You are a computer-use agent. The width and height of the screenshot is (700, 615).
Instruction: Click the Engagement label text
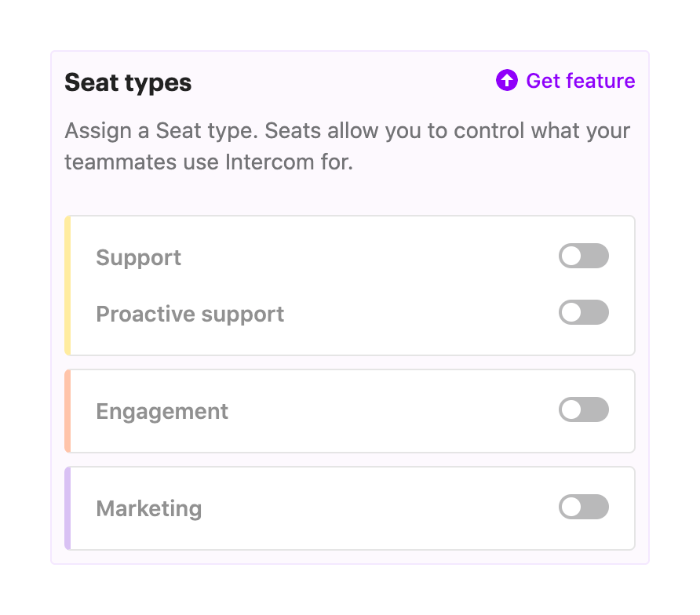[x=162, y=410]
